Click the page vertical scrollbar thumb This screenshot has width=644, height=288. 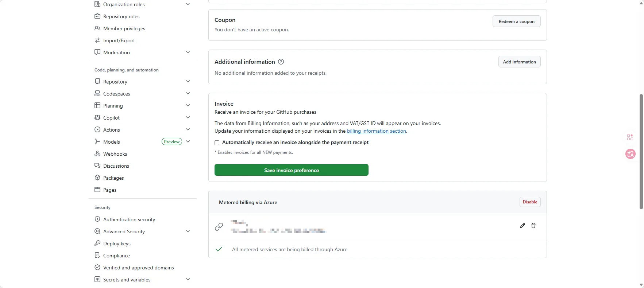pos(641,152)
